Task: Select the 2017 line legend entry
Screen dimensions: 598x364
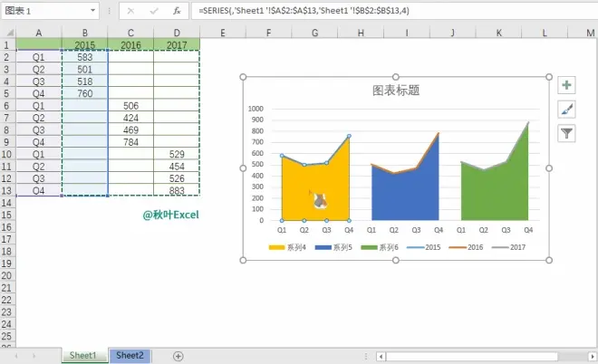Action: (509, 247)
